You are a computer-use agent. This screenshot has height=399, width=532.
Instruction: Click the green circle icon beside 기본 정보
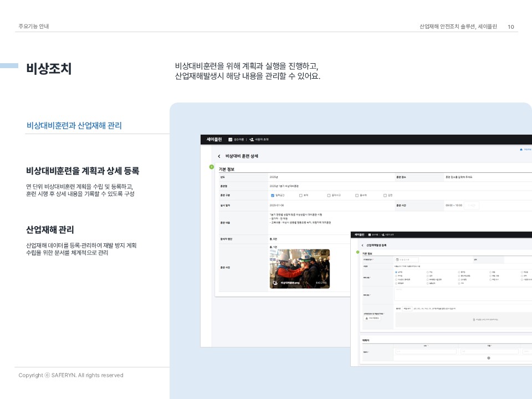point(211,166)
